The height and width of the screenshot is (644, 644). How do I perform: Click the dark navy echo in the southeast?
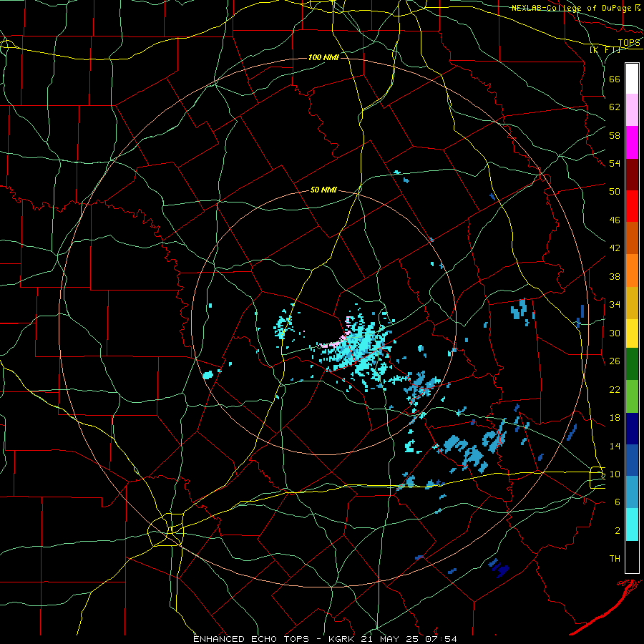[500, 568]
